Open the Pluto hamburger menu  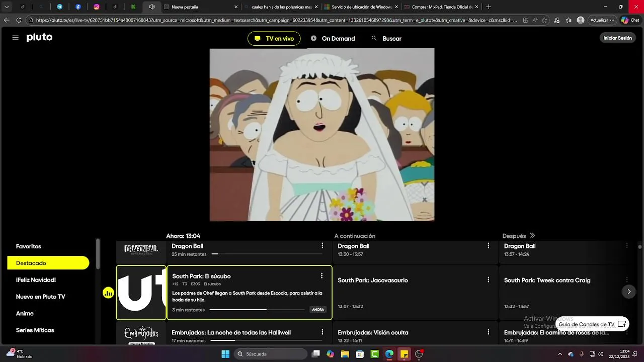pyautogui.click(x=15, y=38)
